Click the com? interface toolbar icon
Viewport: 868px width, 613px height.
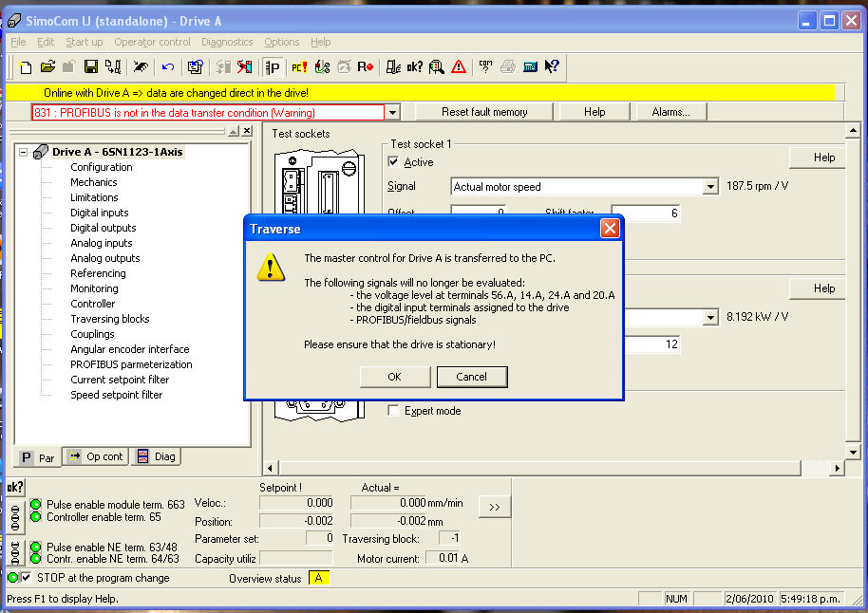[486, 67]
